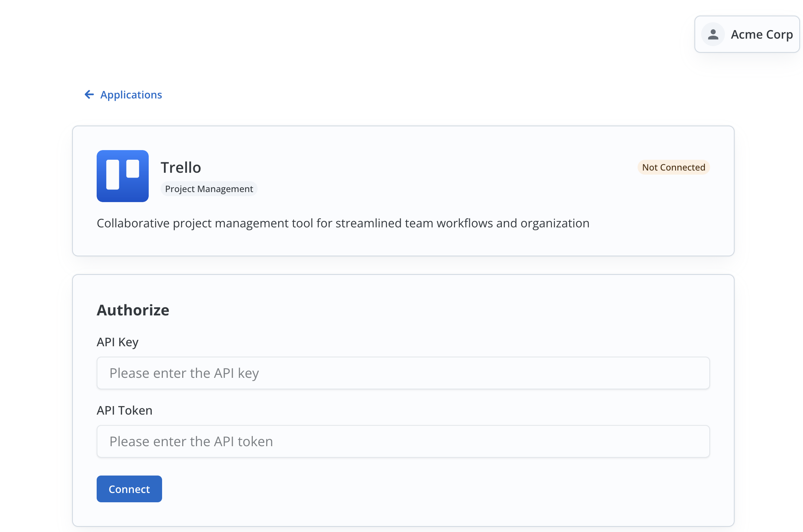The height and width of the screenshot is (532, 803).
Task: Click the back arrow beside Applications
Action: [88, 95]
